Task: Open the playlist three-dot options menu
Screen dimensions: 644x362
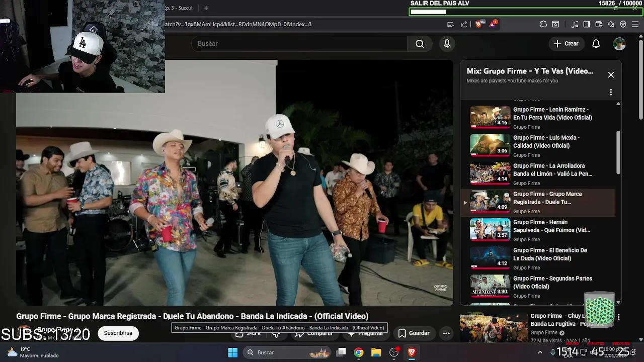Action: 611,93
